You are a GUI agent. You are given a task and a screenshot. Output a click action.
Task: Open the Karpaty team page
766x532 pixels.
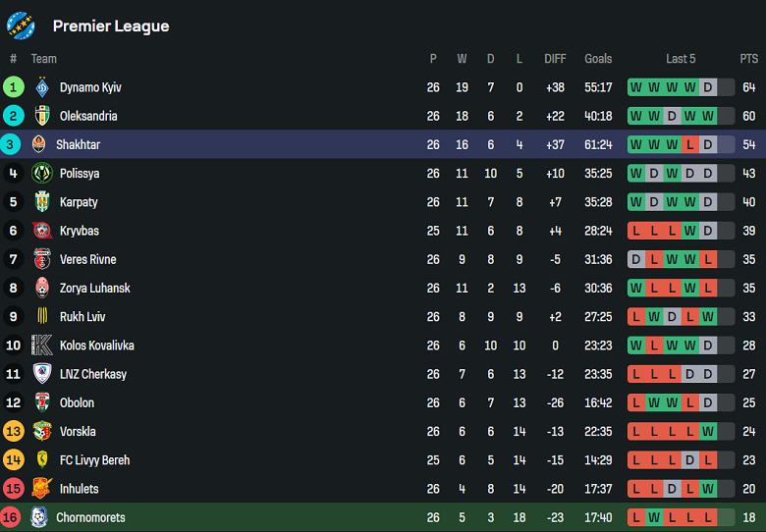79,202
